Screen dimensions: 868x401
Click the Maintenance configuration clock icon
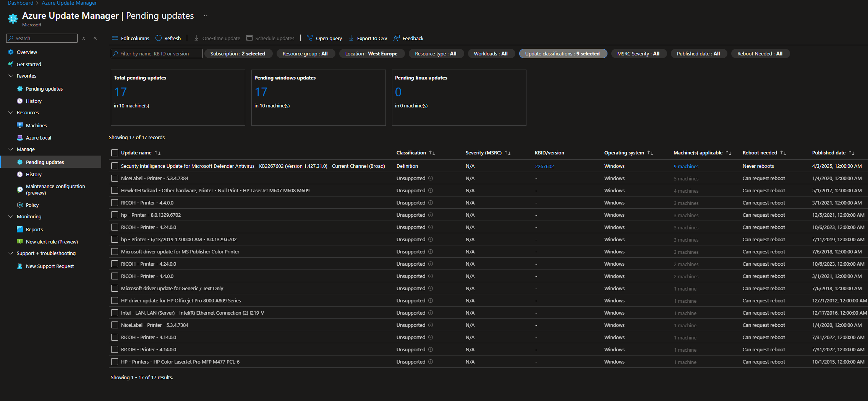(20, 190)
